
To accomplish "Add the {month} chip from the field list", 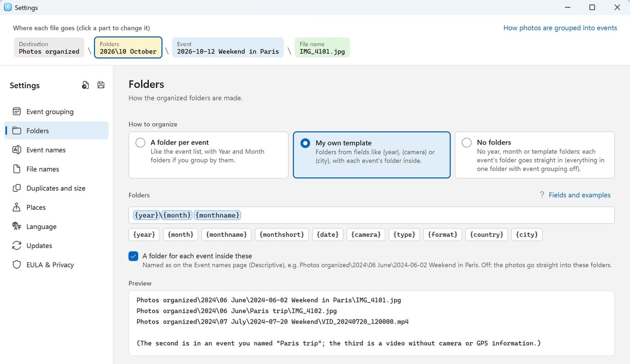I will (x=181, y=235).
